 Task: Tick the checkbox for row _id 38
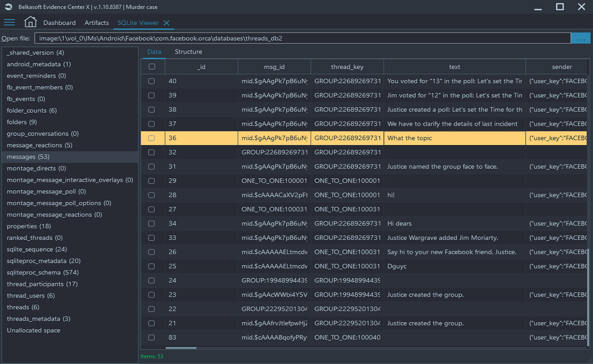pos(152,109)
